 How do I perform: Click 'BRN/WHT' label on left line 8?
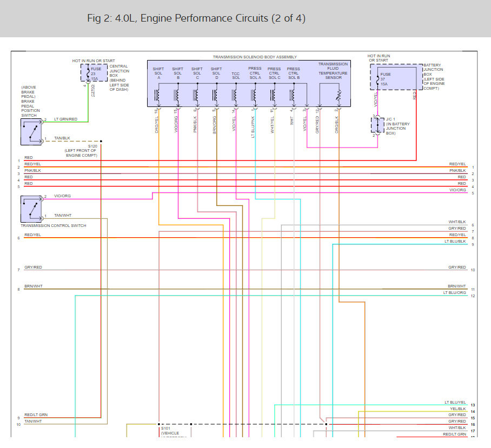(x=33, y=286)
